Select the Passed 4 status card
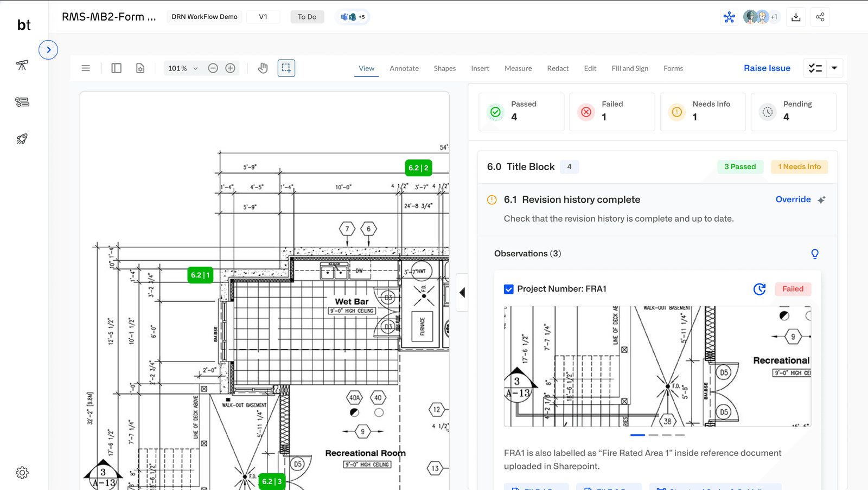Screen dimensions: 868x490 click(x=521, y=112)
